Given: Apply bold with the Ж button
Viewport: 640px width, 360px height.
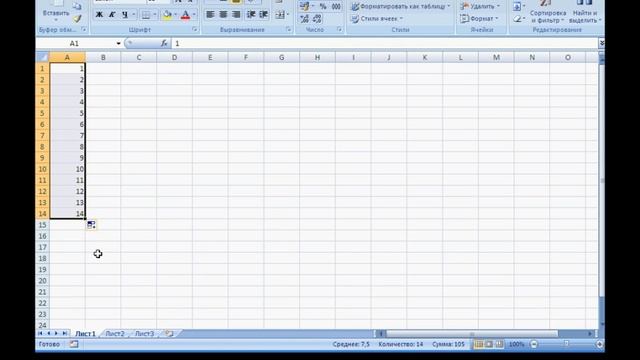Looking at the screenshot, I should [x=99, y=15].
